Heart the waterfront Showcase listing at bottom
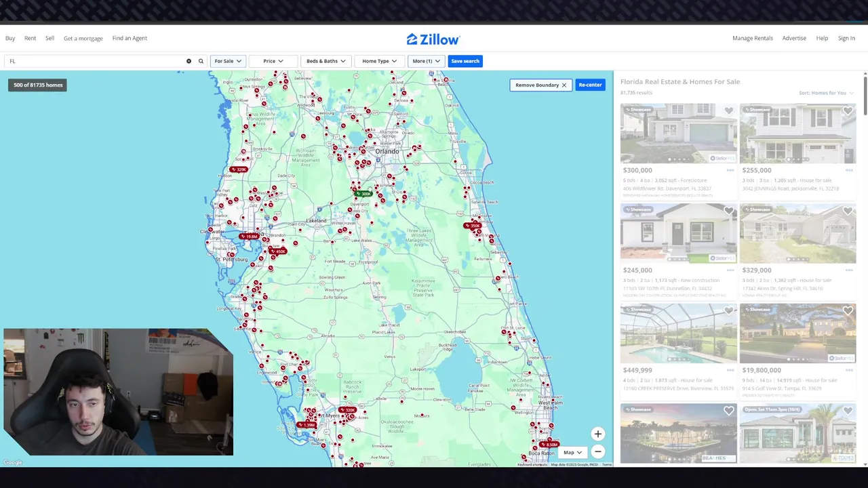 (x=728, y=411)
